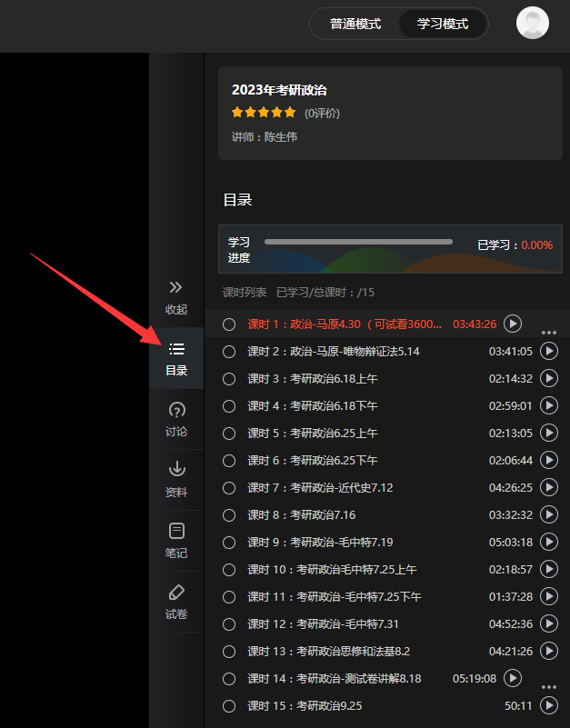
Task: Play 课时 1 政治-马原4.30 lesson
Action: tap(513, 324)
